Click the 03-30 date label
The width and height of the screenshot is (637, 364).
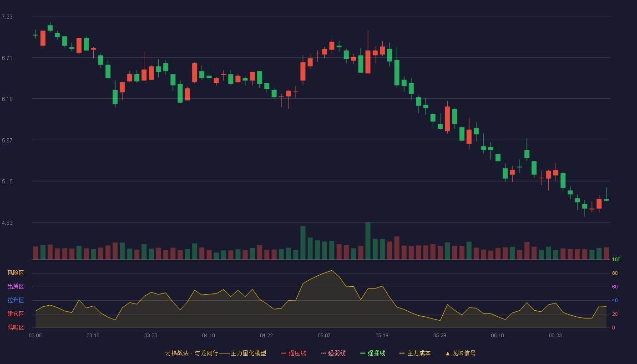151,335
